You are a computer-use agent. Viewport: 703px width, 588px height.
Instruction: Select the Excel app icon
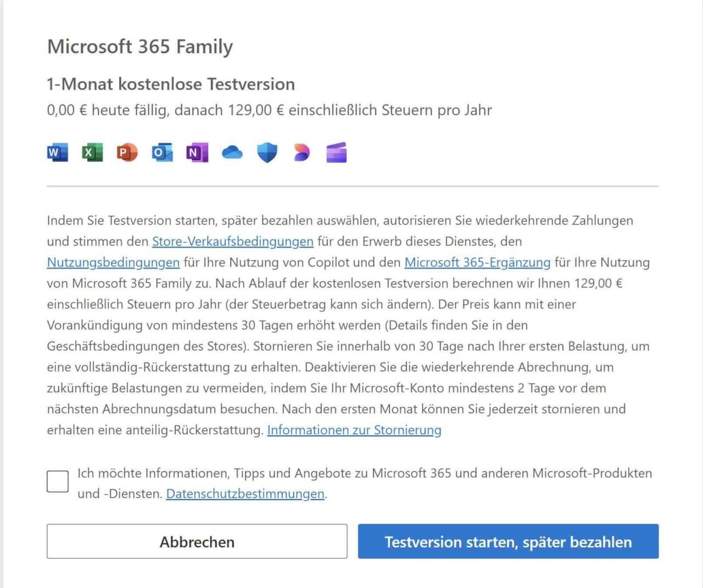pos(92,153)
